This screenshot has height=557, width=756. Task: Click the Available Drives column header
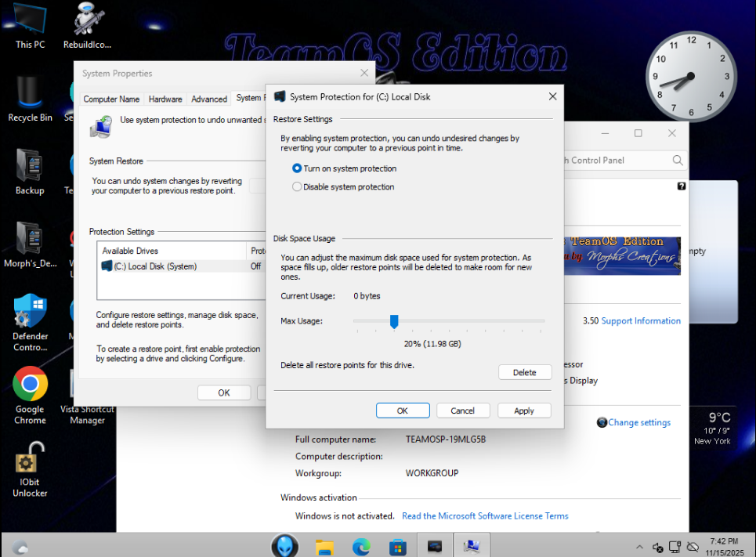172,251
